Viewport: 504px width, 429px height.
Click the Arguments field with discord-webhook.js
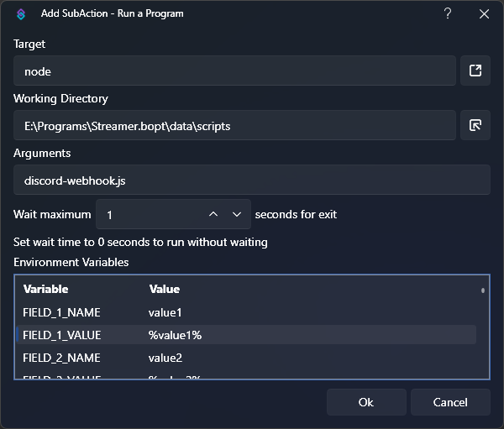pos(251,180)
